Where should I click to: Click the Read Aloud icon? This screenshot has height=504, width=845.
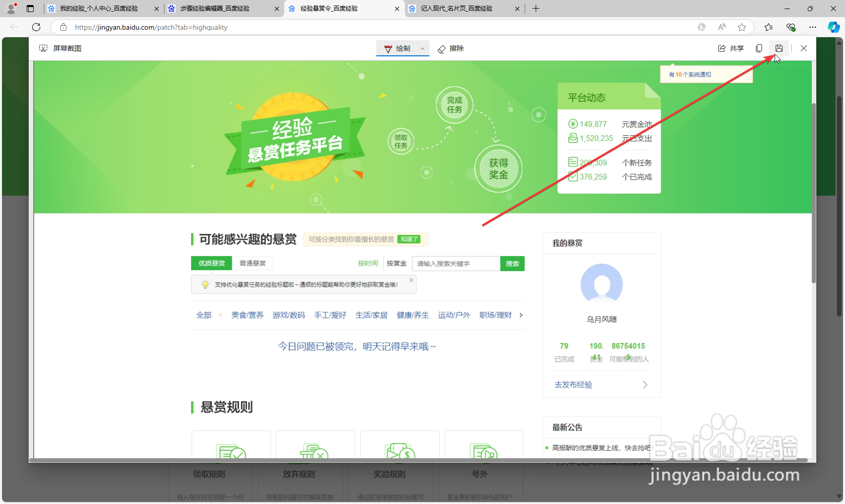pyautogui.click(x=722, y=27)
